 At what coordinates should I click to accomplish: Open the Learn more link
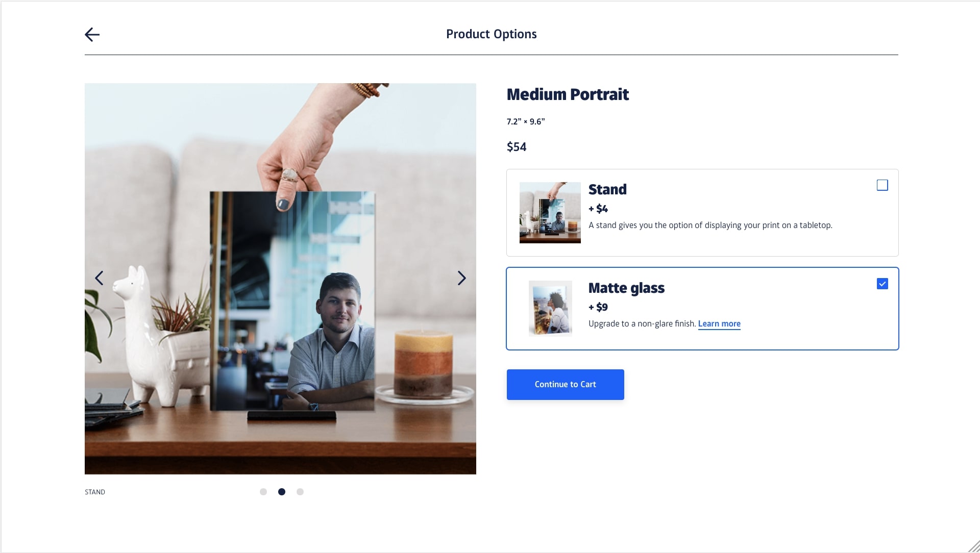click(719, 323)
